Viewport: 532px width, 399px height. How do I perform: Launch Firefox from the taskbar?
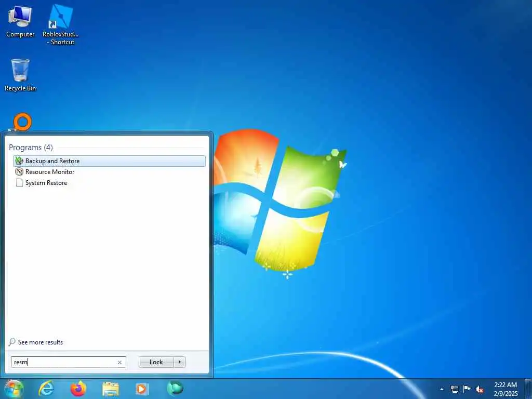pyautogui.click(x=78, y=389)
